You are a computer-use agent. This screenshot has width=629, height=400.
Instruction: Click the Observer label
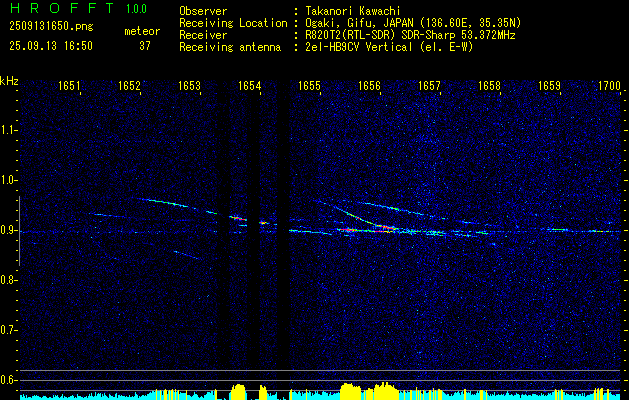point(203,11)
